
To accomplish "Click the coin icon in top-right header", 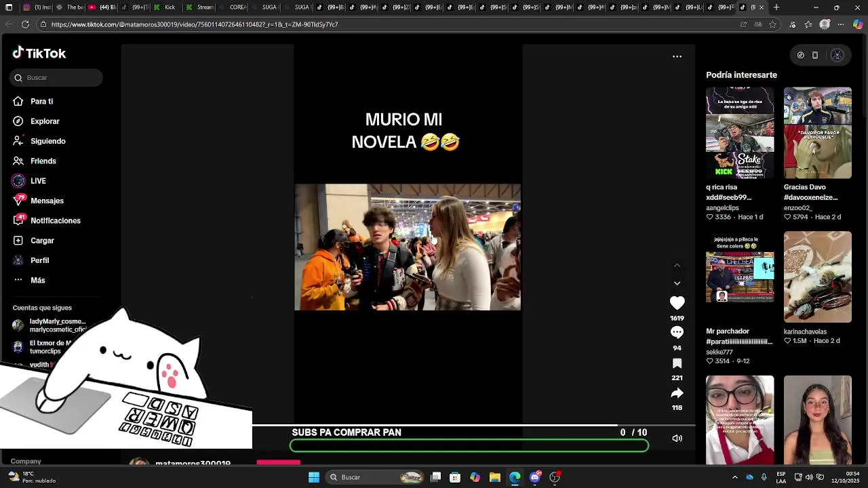I will click(x=800, y=56).
